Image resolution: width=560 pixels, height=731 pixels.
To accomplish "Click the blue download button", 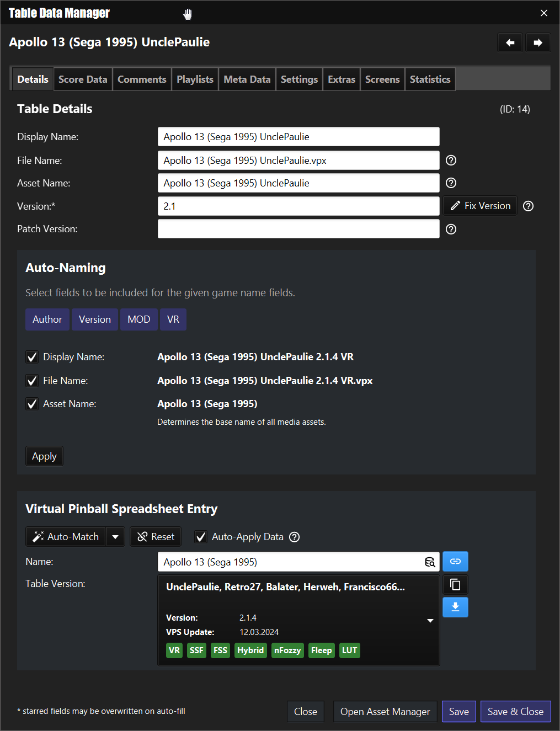I will pos(455,607).
